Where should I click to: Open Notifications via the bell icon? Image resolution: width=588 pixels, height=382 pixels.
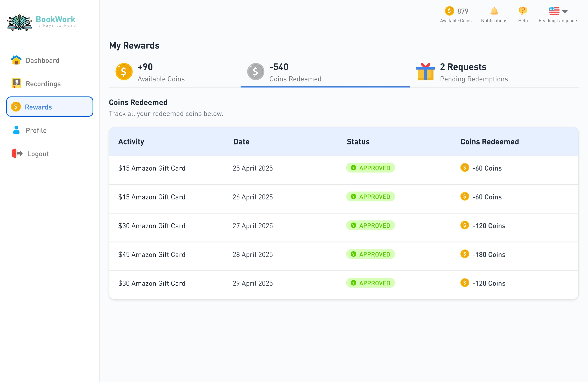(x=494, y=11)
